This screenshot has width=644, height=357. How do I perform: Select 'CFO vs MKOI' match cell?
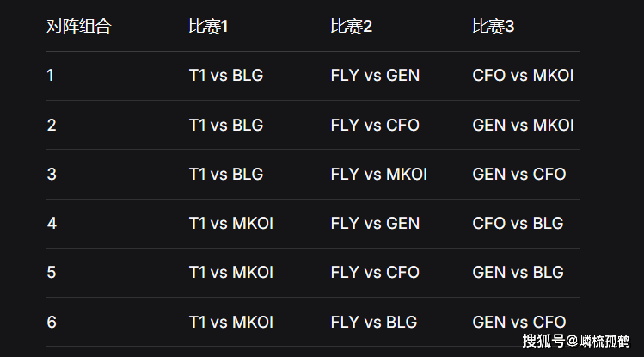[523, 76]
